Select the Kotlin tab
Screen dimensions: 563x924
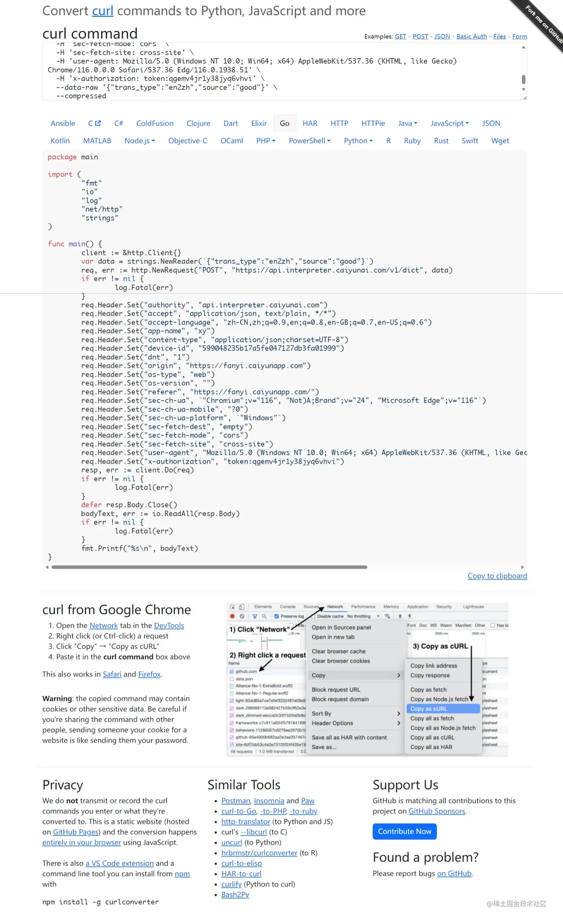coord(60,141)
